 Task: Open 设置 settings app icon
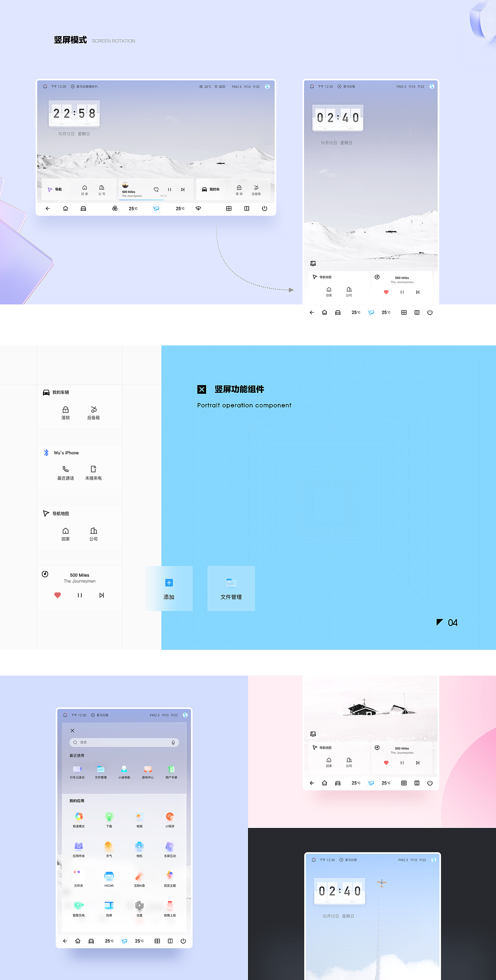point(139,909)
